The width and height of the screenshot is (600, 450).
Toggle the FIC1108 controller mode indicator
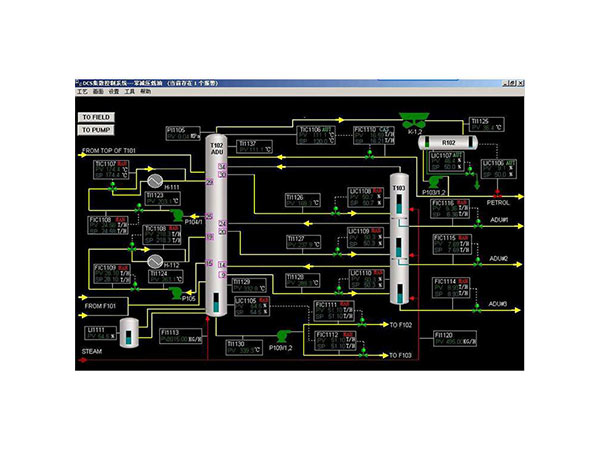click(122, 217)
